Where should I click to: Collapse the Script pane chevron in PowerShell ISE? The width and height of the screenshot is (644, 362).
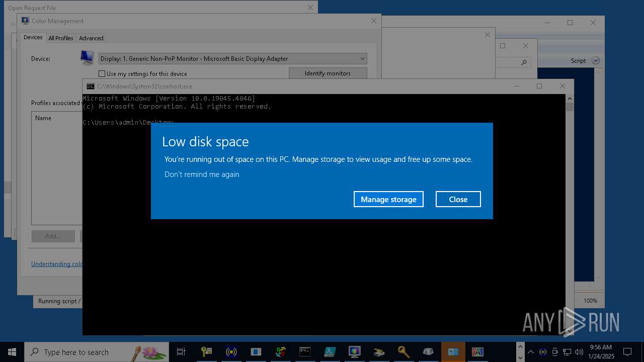point(596,60)
